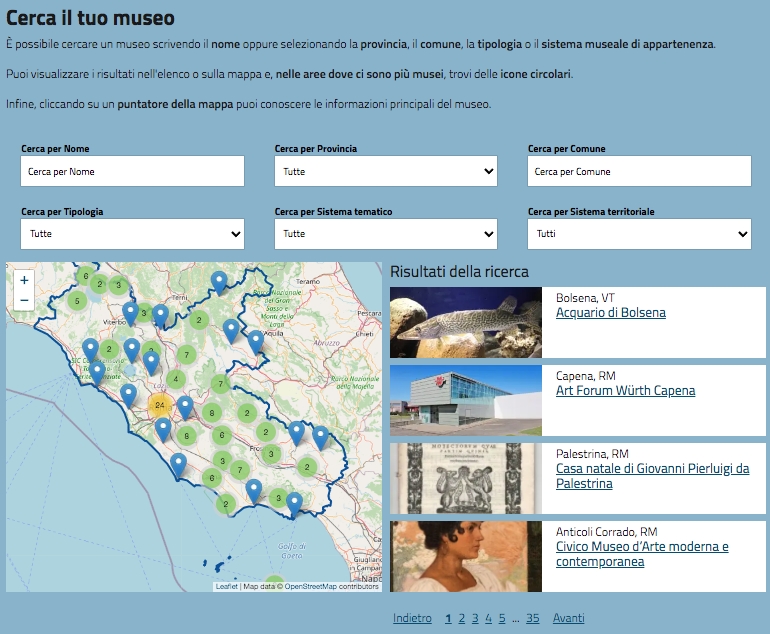This screenshot has height=634, width=770.
Task: Select the northernmost blue map pin
Action: coord(219,281)
